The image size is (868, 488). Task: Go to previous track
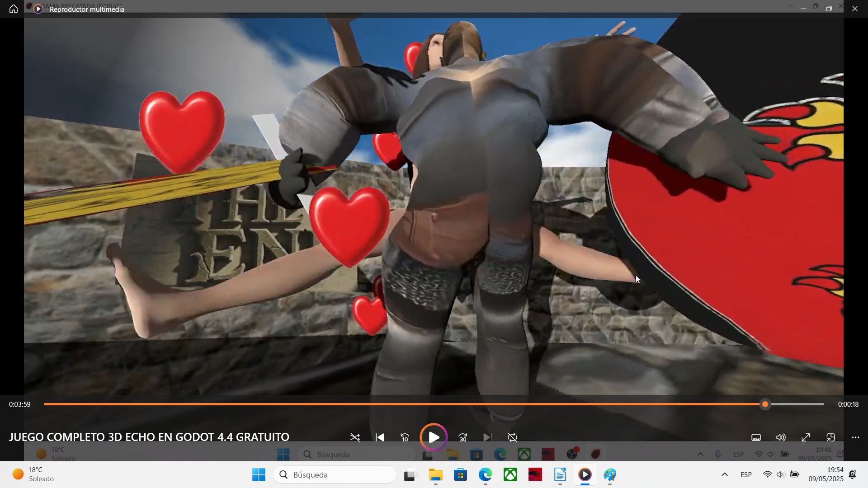[380, 437]
